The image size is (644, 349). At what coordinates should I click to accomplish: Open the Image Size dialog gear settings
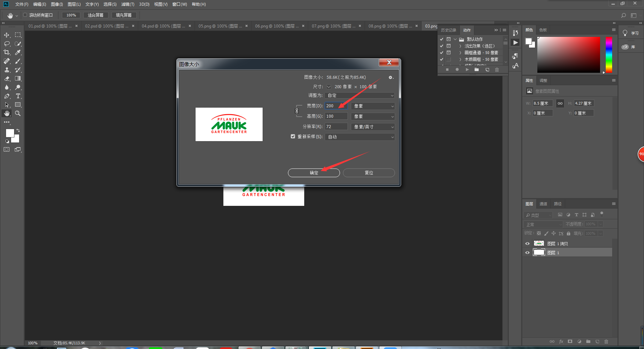391,77
